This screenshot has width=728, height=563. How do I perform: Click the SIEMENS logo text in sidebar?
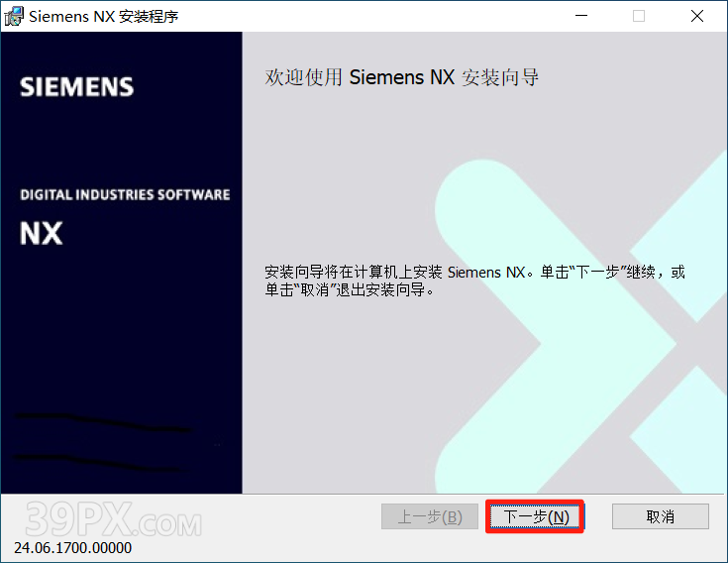click(x=76, y=87)
